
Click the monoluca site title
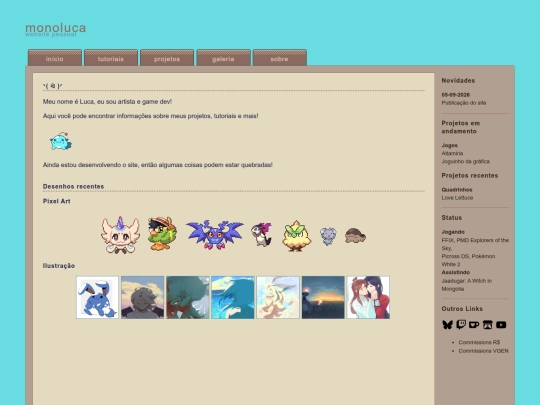tap(55, 28)
